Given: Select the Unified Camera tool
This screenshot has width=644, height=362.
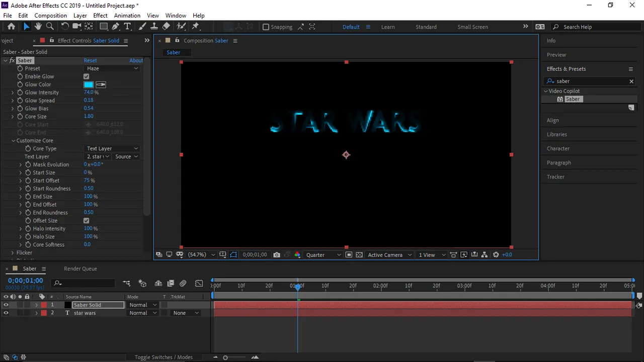Looking at the screenshot, I should tap(76, 27).
